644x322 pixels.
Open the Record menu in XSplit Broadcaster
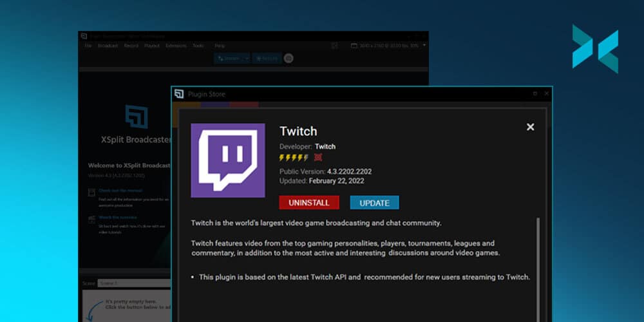coord(131,46)
